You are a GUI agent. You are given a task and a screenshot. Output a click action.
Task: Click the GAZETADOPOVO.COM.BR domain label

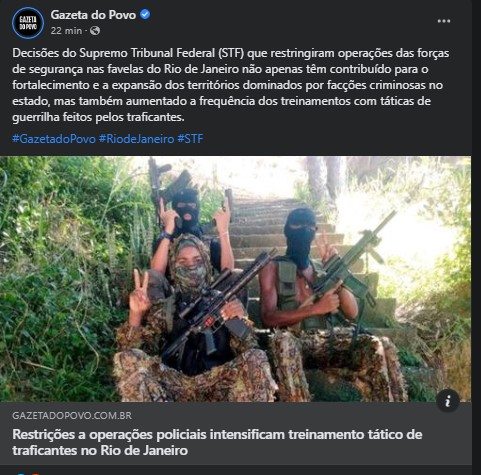click(x=72, y=416)
